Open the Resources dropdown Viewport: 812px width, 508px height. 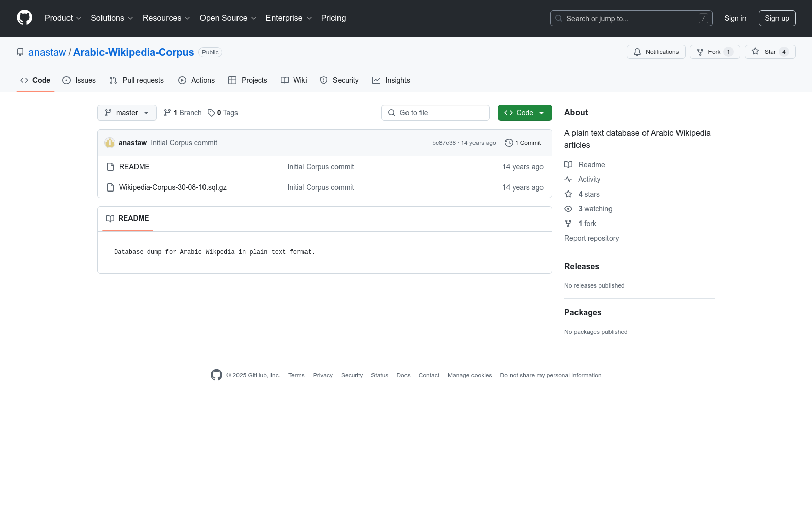tap(166, 18)
